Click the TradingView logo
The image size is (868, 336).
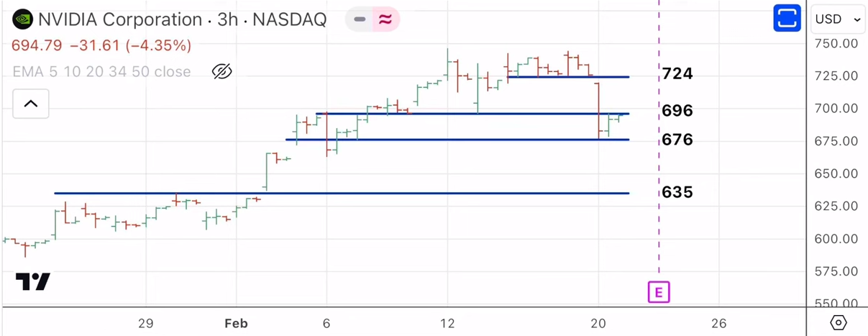point(33,281)
